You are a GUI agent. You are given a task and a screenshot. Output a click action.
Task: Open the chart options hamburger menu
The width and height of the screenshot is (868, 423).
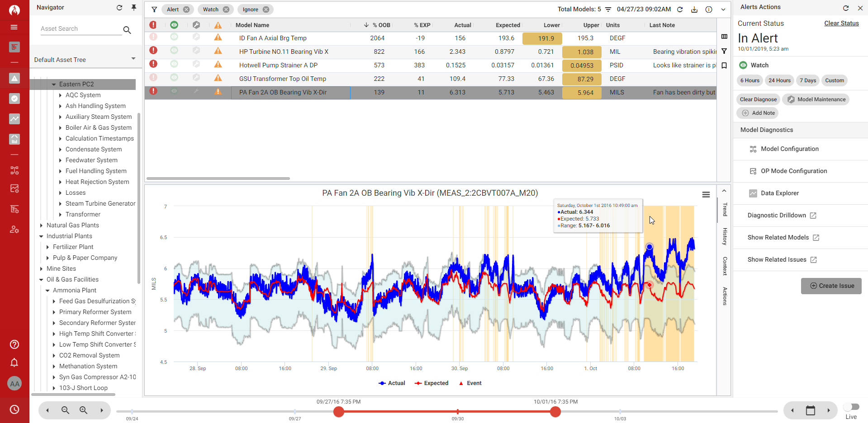pos(706,194)
